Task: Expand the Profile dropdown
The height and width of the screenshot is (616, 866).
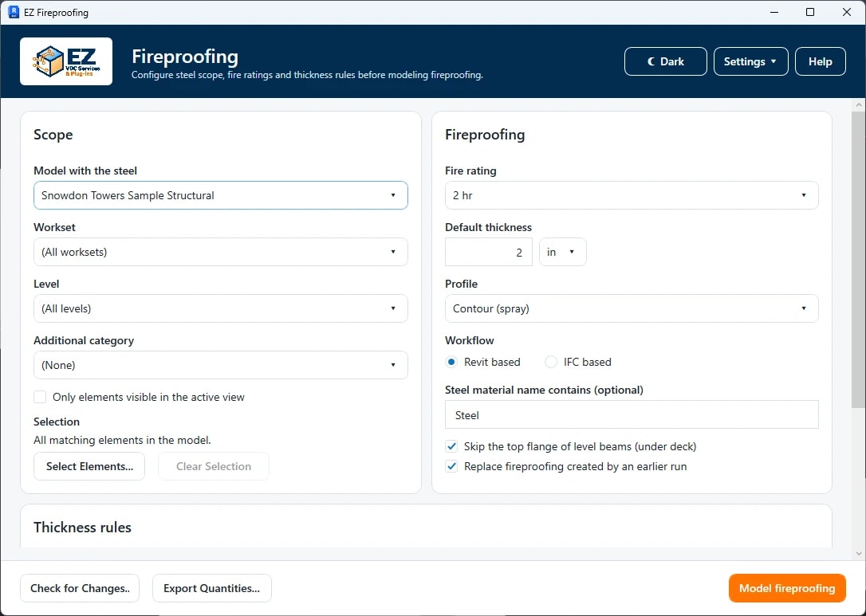Action: click(x=632, y=308)
